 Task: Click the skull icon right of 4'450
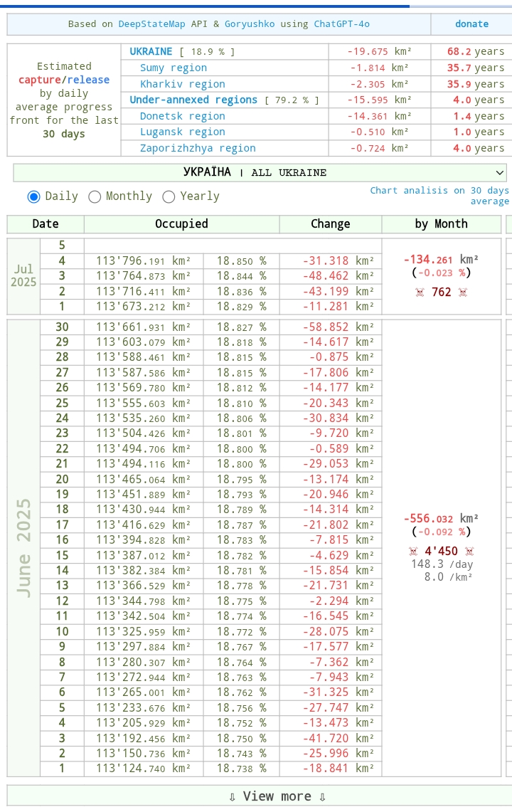tap(469, 552)
